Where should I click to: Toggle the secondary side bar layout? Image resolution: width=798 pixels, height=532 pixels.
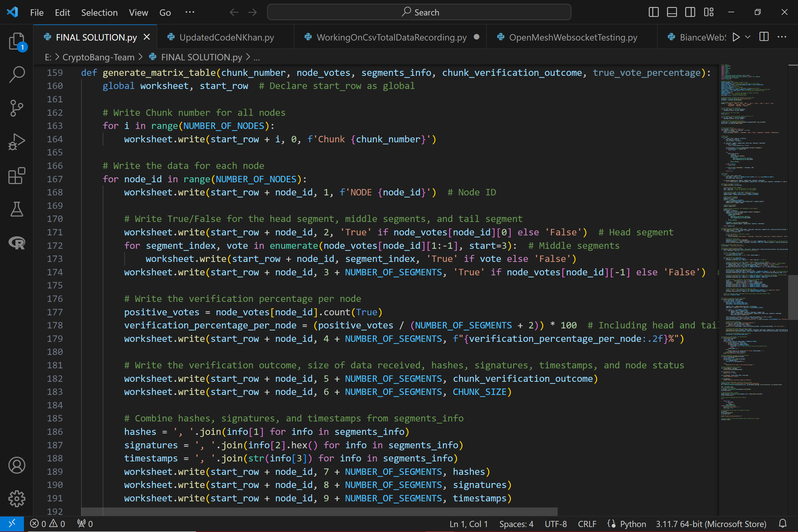click(690, 12)
